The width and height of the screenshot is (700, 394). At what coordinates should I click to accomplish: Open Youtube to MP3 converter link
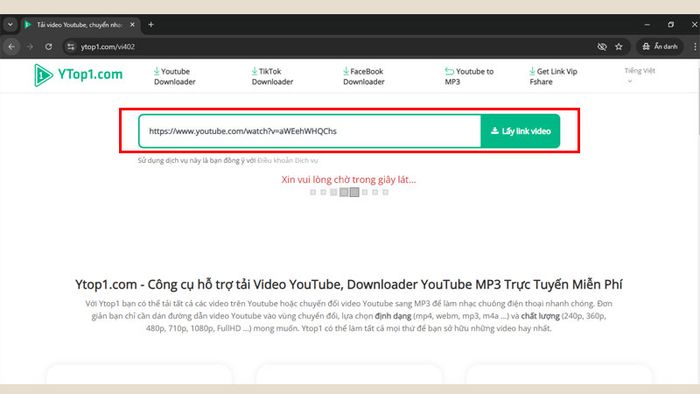pos(469,76)
